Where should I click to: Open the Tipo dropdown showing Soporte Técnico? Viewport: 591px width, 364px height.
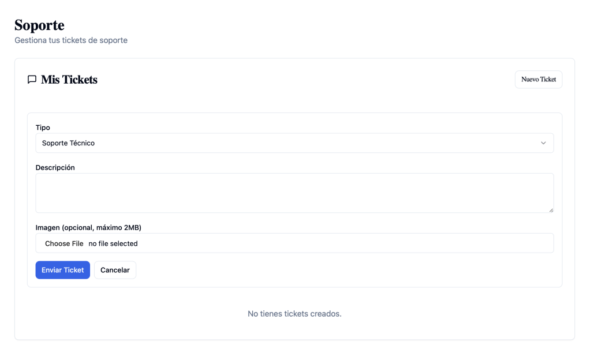coord(294,143)
